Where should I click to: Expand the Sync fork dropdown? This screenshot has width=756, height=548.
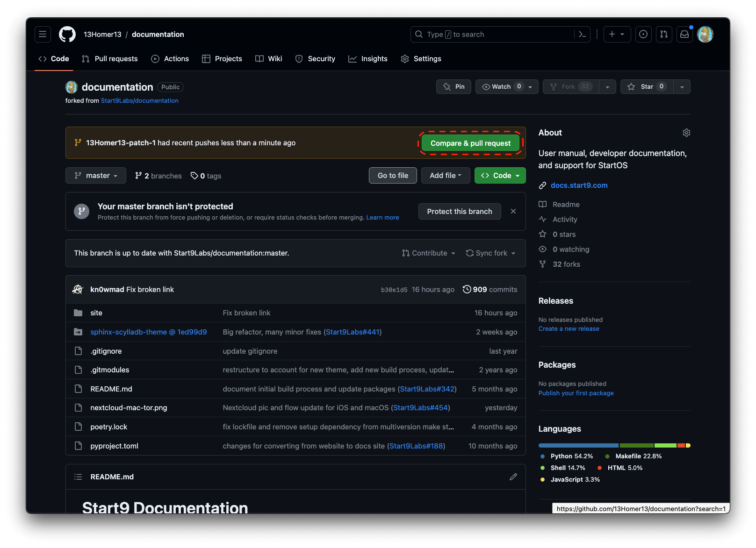491,253
